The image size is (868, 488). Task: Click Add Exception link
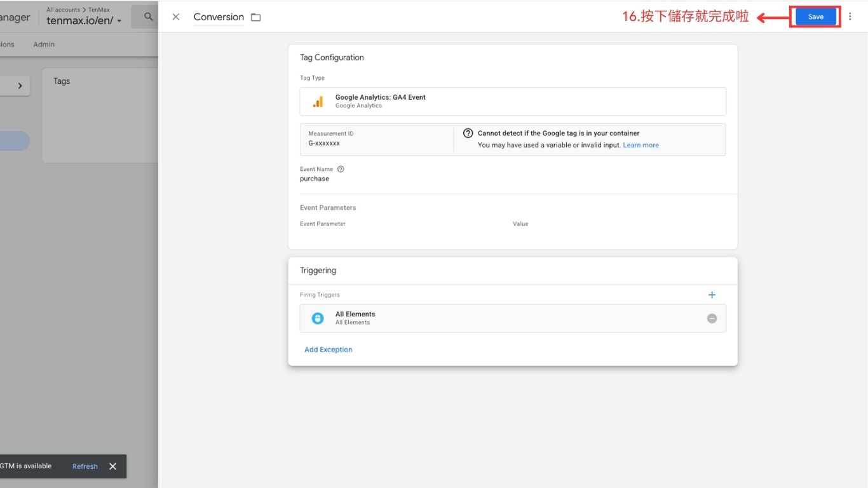(x=328, y=349)
